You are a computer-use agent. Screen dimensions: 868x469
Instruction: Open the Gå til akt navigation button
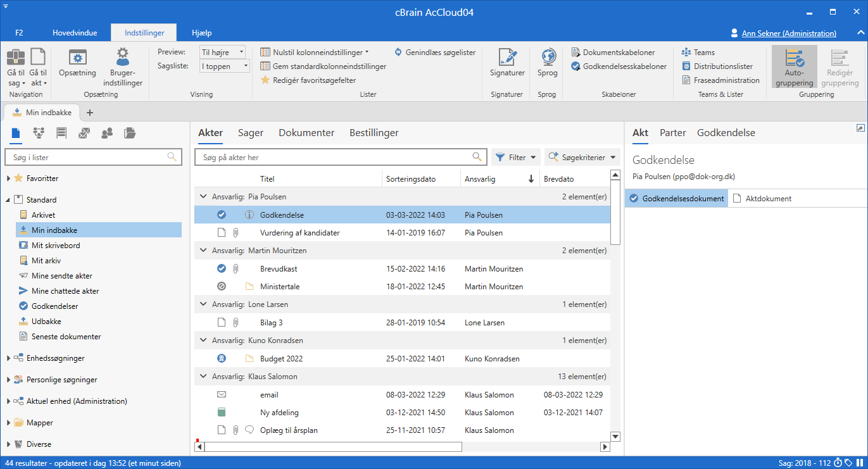[x=38, y=67]
